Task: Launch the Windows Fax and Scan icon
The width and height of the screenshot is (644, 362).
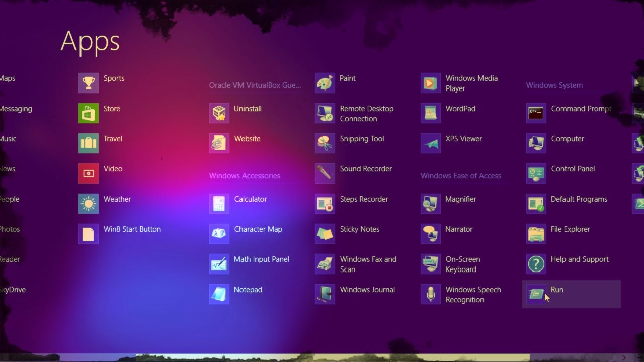Action: [325, 264]
